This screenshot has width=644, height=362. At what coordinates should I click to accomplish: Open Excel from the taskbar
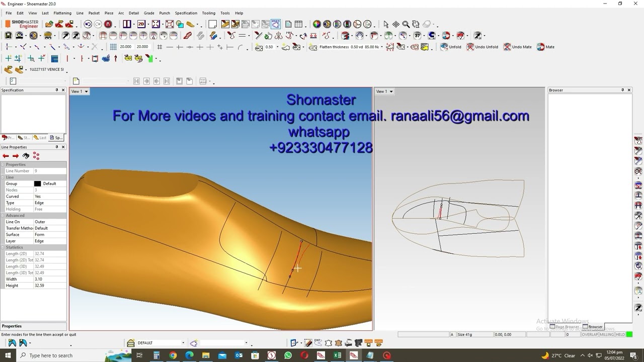tap(337, 355)
